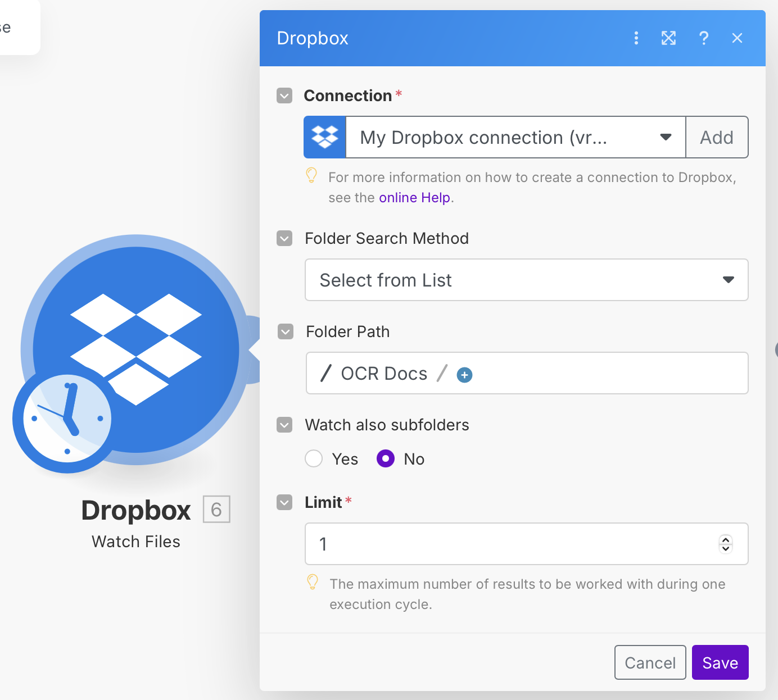Open the Dropbox dialog three-dot options menu
778x700 pixels.
(636, 38)
